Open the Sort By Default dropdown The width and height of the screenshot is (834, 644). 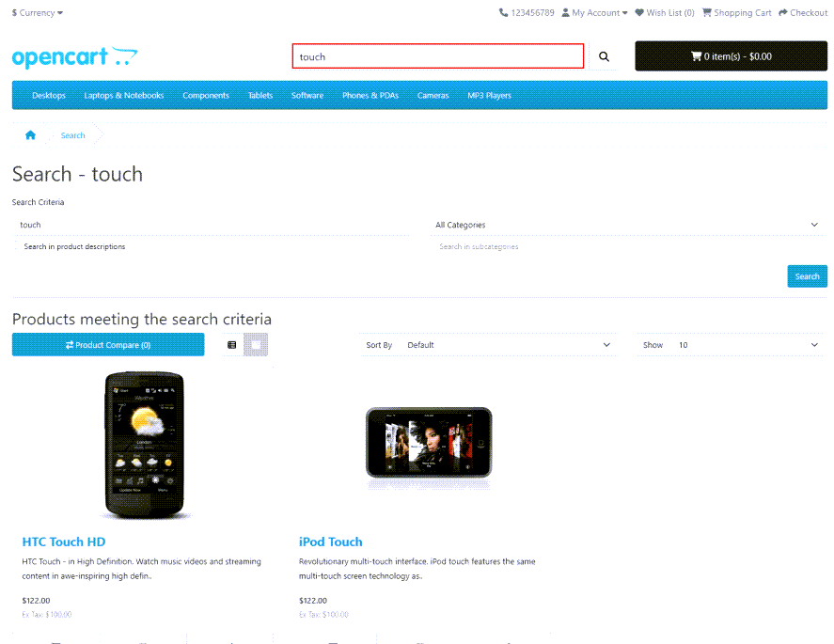tap(509, 345)
